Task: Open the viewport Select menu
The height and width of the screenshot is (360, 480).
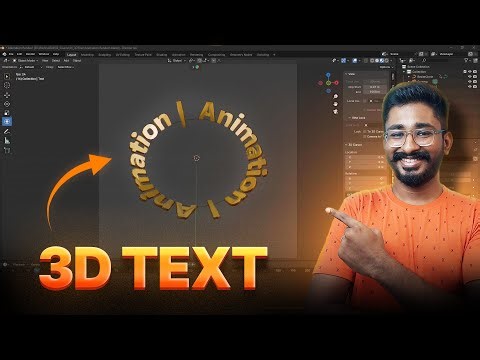Action: click(56, 61)
